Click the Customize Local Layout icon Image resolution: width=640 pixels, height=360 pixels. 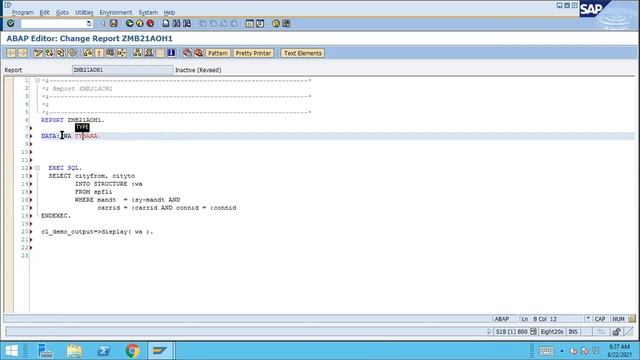[286, 23]
